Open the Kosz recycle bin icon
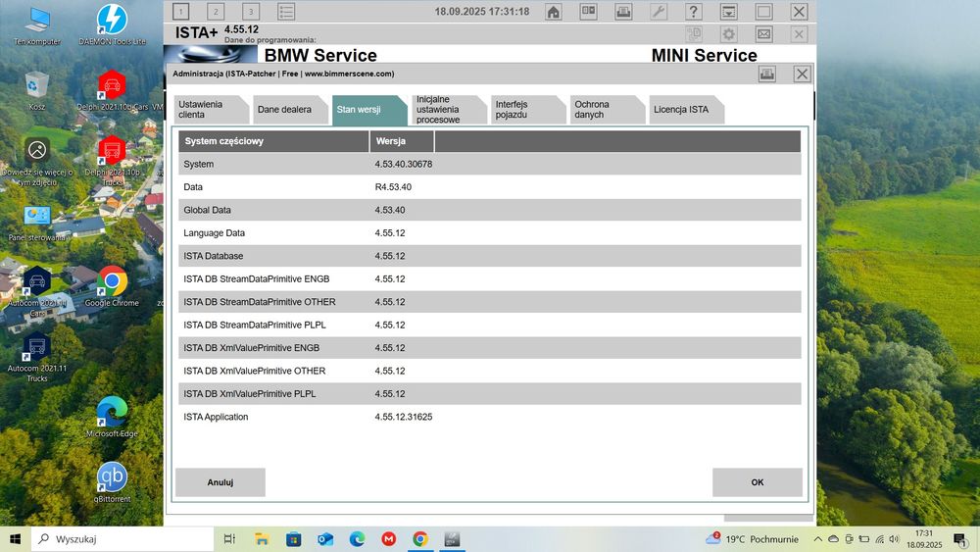This screenshot has width=980, height=552. click(37, 90)
